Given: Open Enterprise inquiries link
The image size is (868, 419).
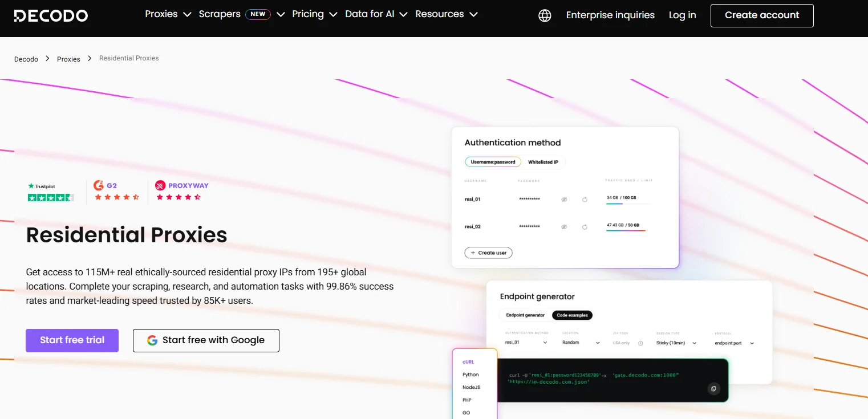Looking at the screenshot, I should (610, 15).
